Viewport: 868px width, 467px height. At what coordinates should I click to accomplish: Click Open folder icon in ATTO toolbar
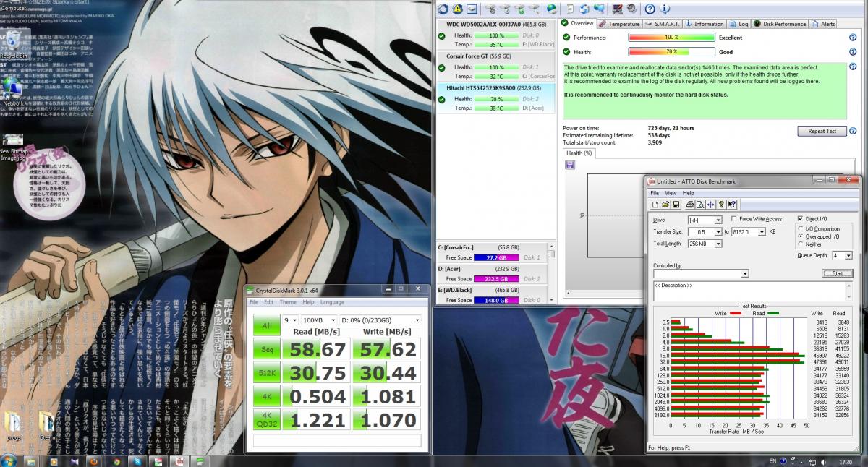tap(665, 205)
